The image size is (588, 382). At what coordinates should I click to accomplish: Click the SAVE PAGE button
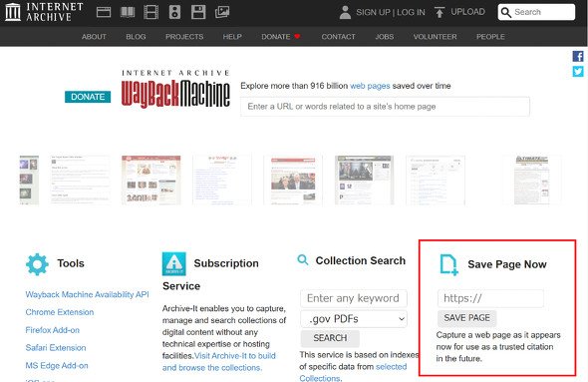point(466,318)
